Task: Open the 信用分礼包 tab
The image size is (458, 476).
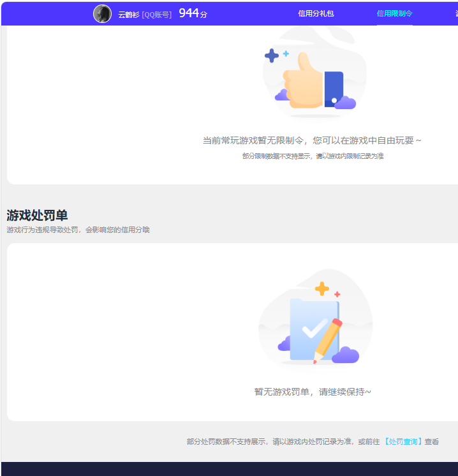Action: pyautogui.click(x=316, y=13)
